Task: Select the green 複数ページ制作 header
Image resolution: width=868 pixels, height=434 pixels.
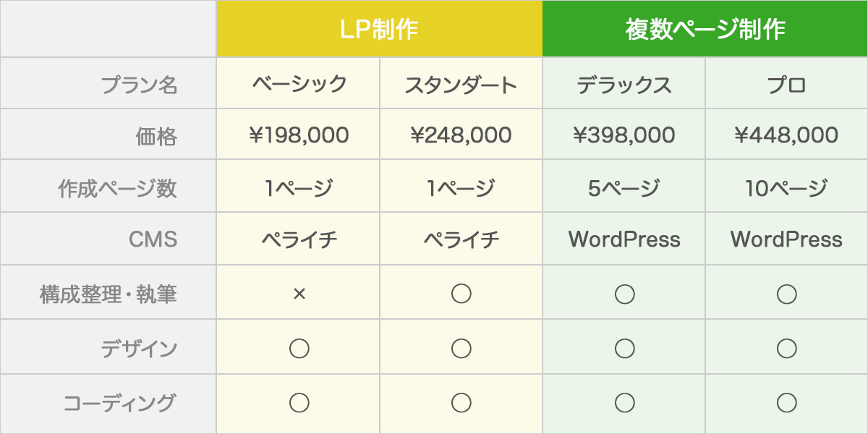Action: click(705, 29)
